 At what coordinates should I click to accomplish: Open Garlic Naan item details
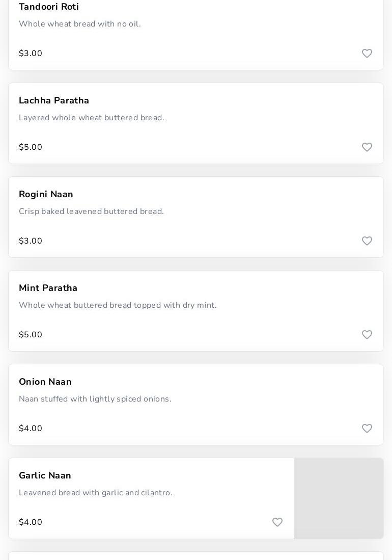click(45, 476)
